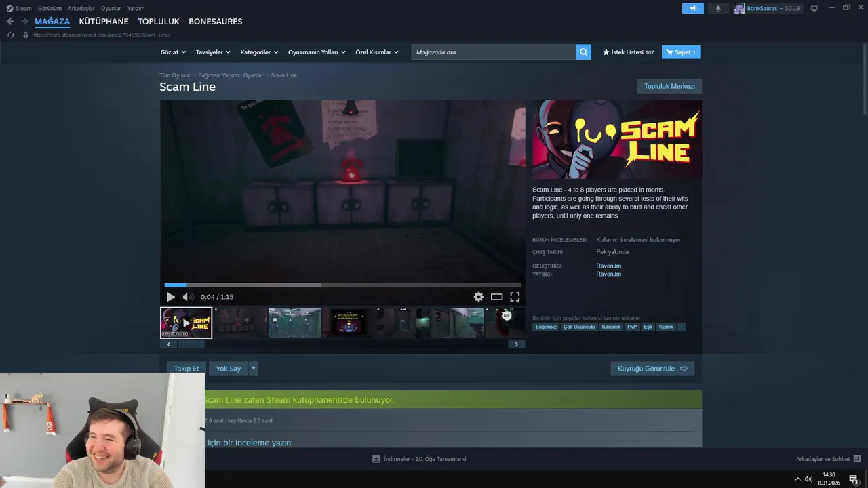Click the Topluluk Merkezi button
868x488 pixels.
click(669, 86)
